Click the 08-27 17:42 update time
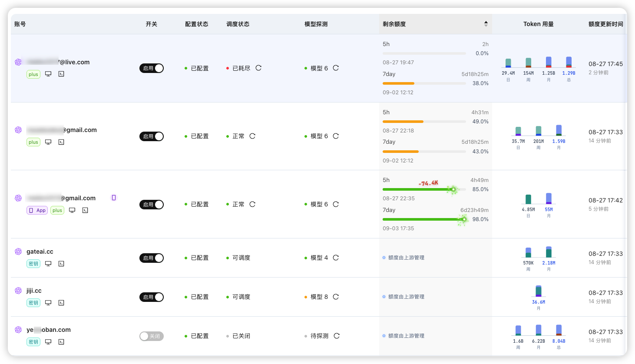Image resolution: width=635 pixels, height=364 pixels. coord(606,200)
